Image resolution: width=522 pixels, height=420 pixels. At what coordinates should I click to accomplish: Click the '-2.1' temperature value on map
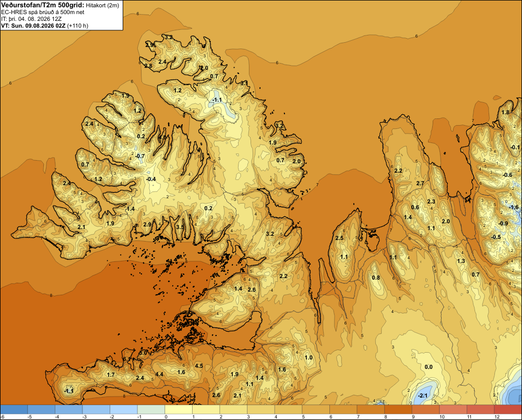422,395
